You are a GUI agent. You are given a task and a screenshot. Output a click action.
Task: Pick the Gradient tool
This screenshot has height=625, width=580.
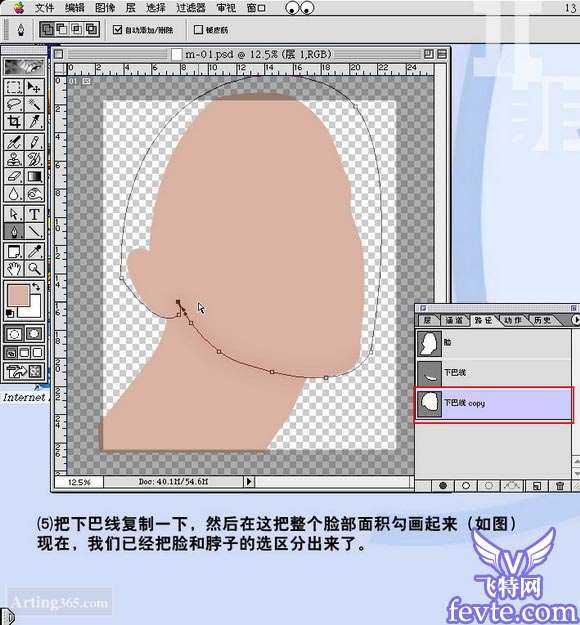(34, 176)
